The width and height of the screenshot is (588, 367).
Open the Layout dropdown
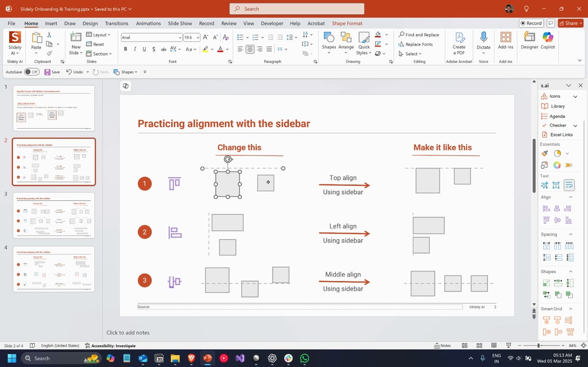(99, 35)
